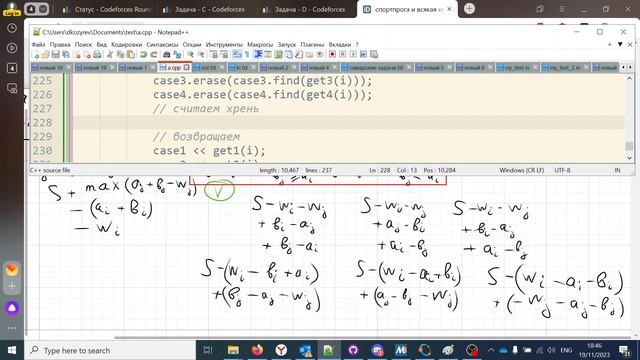The height and width of the screenshot is (360, 640).
Task: Click the Cut scissors icon
Action: tap(109, 54)
